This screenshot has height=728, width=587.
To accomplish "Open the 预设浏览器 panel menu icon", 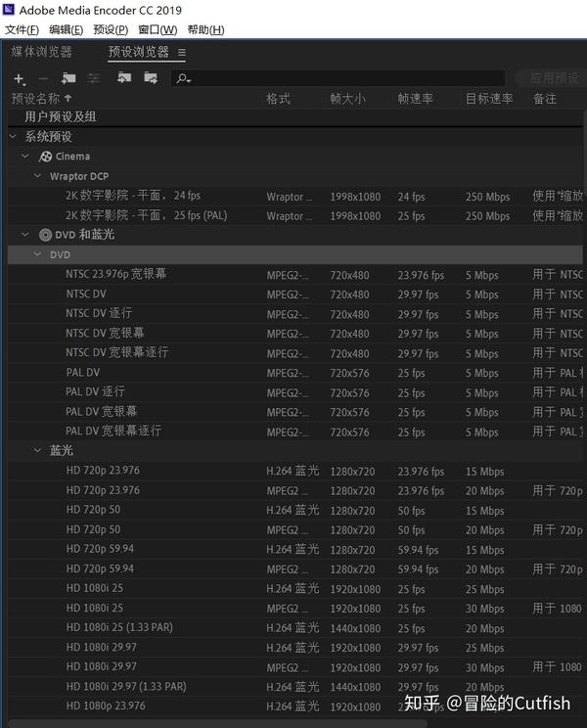I will 182,53.
